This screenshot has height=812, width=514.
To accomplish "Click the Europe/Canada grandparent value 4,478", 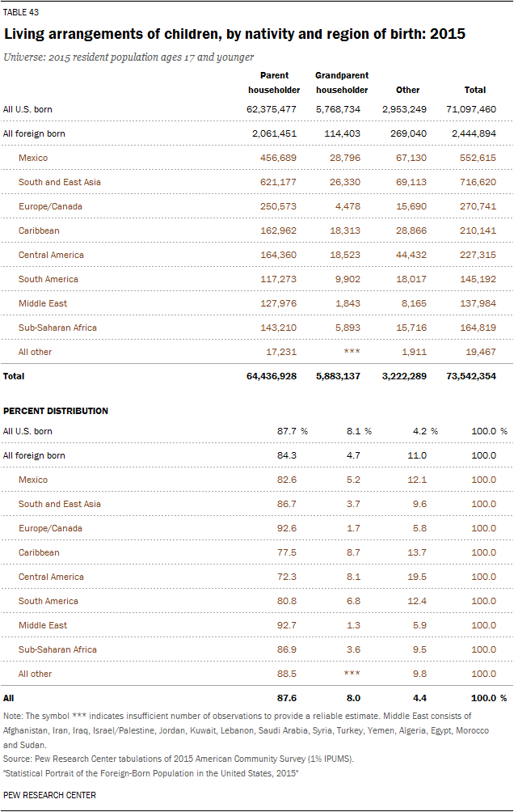I will 347,206.
